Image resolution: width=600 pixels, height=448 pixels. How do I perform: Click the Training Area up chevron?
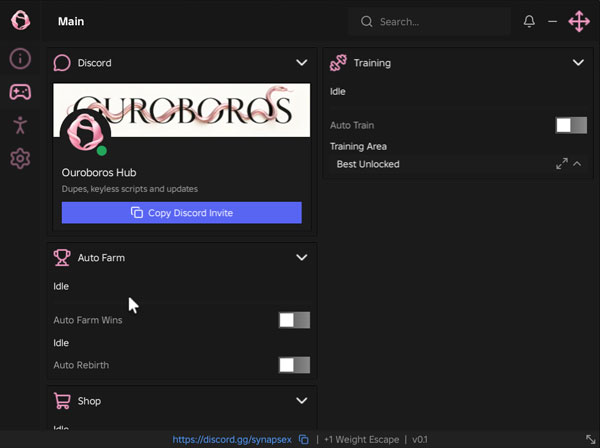click(x=577, y=164)
